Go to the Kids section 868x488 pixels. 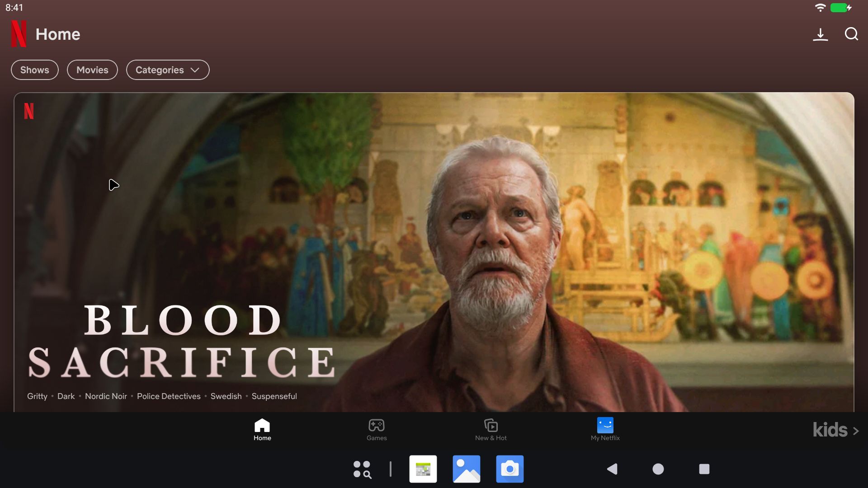[x=836, y=430]
